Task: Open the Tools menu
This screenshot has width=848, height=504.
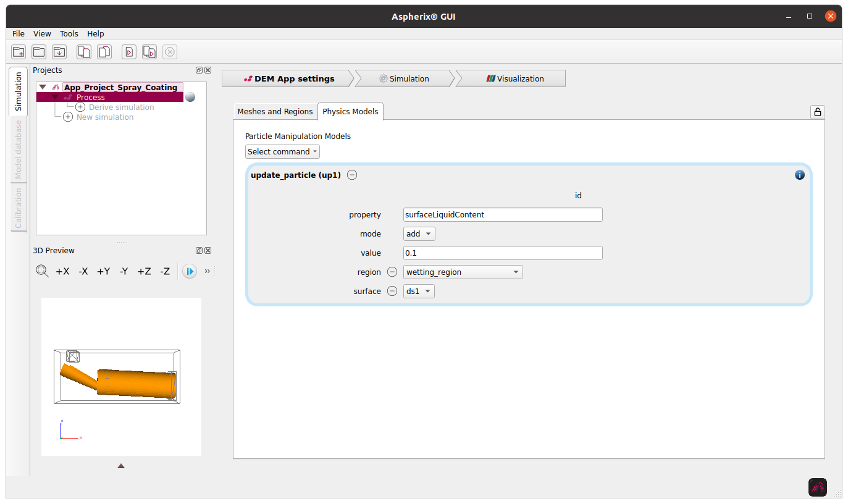Action: [69, 34]
